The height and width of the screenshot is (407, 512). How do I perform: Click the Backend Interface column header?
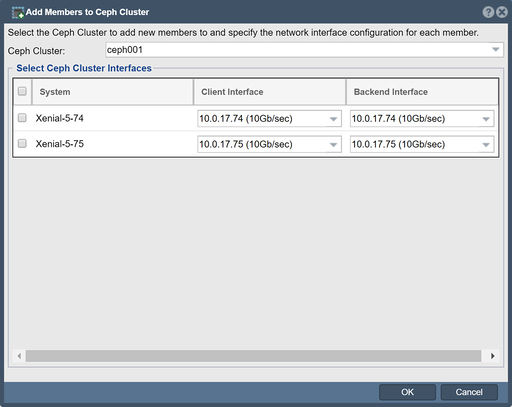click(x=422, y=92)
